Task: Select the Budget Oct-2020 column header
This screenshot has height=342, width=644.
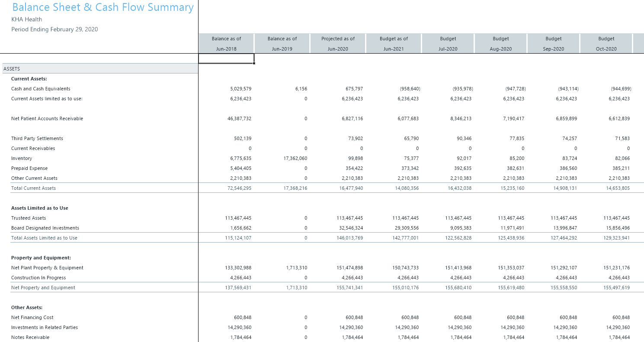Action: click(606, 44)
